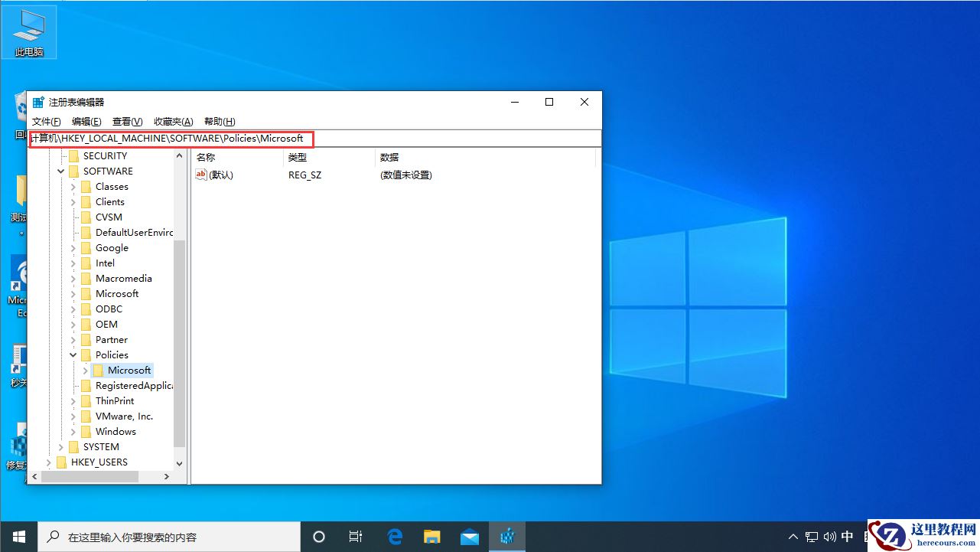Open the 收藏夹(A) menu
This screenshot has width=980, height=552.
(173, 121)
